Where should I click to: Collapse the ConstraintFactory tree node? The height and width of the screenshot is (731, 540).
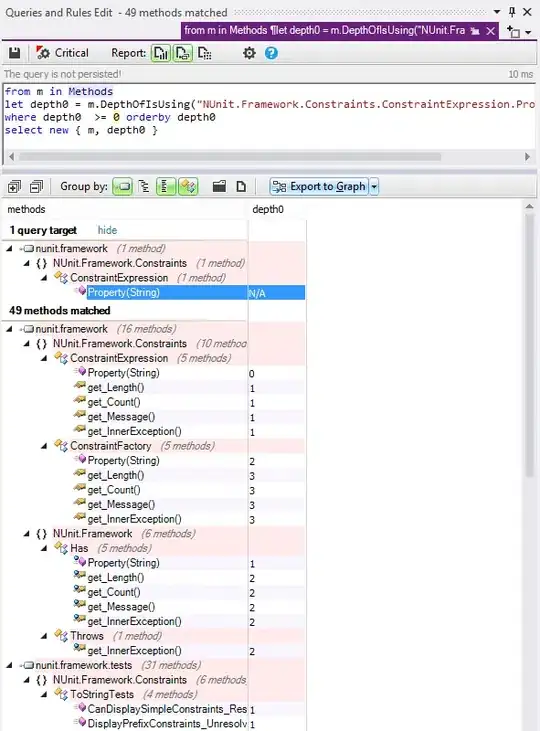pos(44,446)
